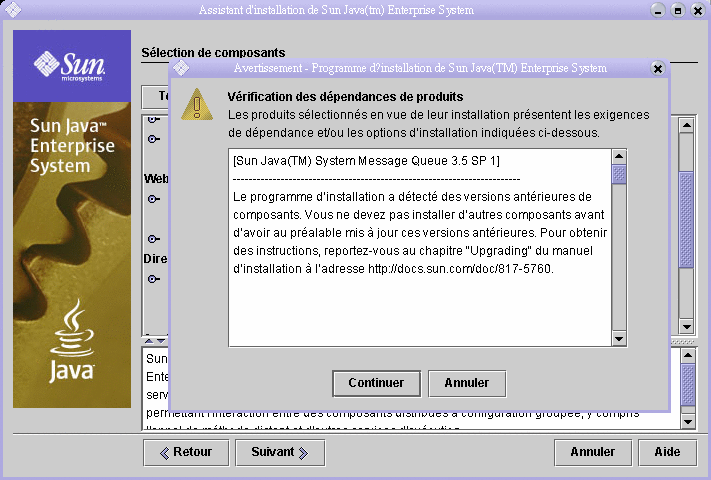The width and height of the screenshot is (711, 480).
Task: Open the Avertissement dialog window menu icon
Action: (x=181, y=68)
